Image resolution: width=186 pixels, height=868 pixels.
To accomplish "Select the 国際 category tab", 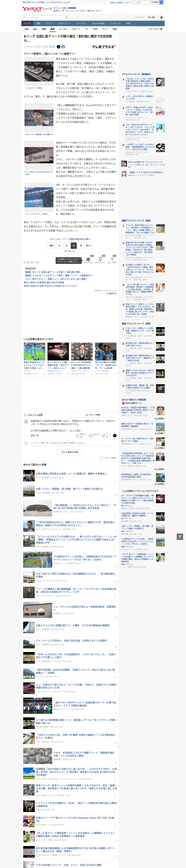I will point(44,29).
